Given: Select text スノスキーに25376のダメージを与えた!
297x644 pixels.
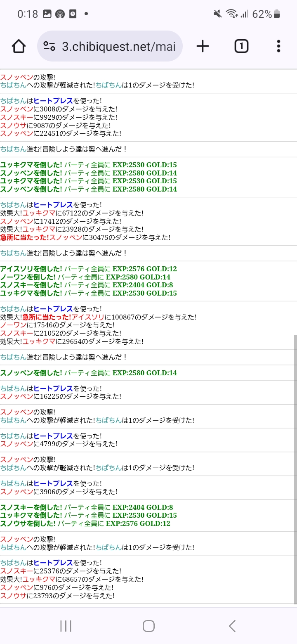Looking at the screenshot, I should (x=61, y=571).
